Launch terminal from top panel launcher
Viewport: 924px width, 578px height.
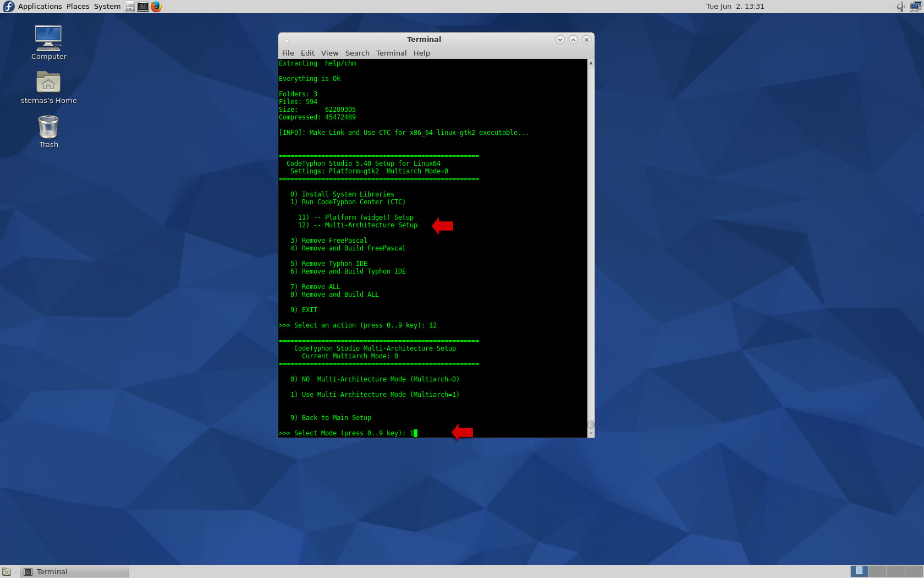(x=143, y=7)
